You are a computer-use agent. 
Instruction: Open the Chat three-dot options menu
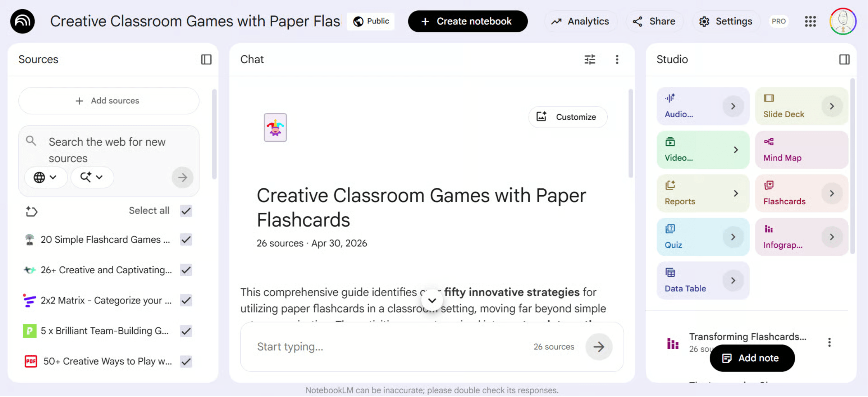point(617,59)
